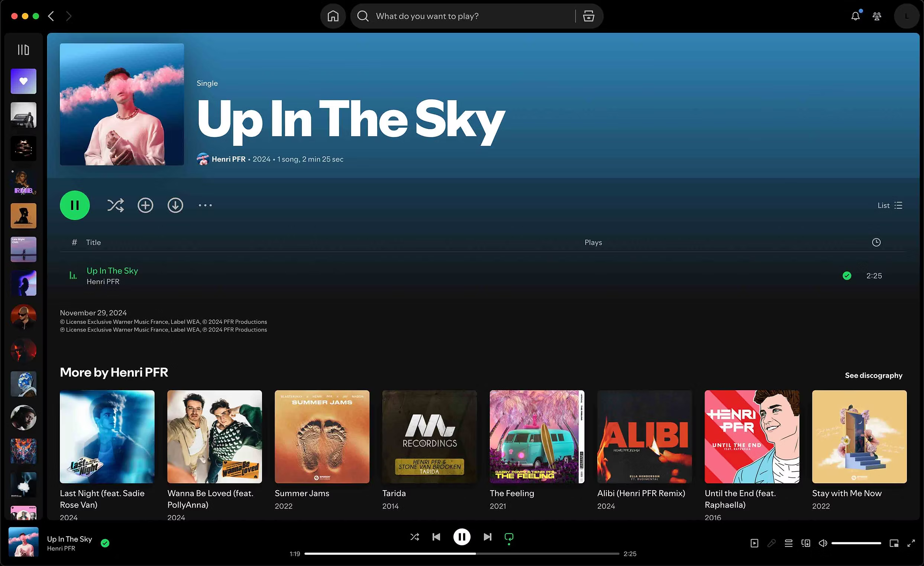Click the Up In The Sky track title

[x=112, y=270]
